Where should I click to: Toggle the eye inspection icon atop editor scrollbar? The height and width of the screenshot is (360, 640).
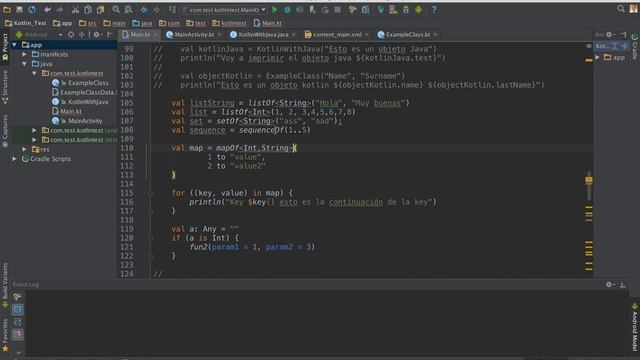[589, 46]
